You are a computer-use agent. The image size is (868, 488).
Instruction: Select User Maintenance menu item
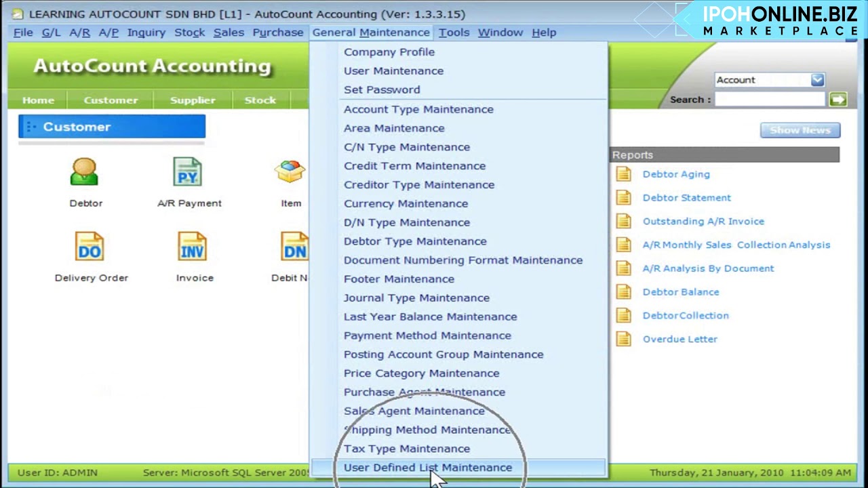(x=458, y=71)
